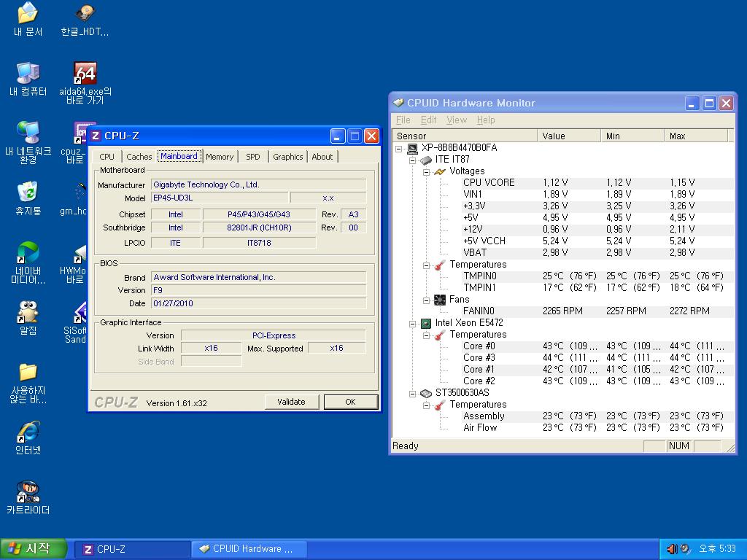Open the View menu in Hardware Monitor
Viewport: 747px width, 560px height.
click(x=457, y=120)
